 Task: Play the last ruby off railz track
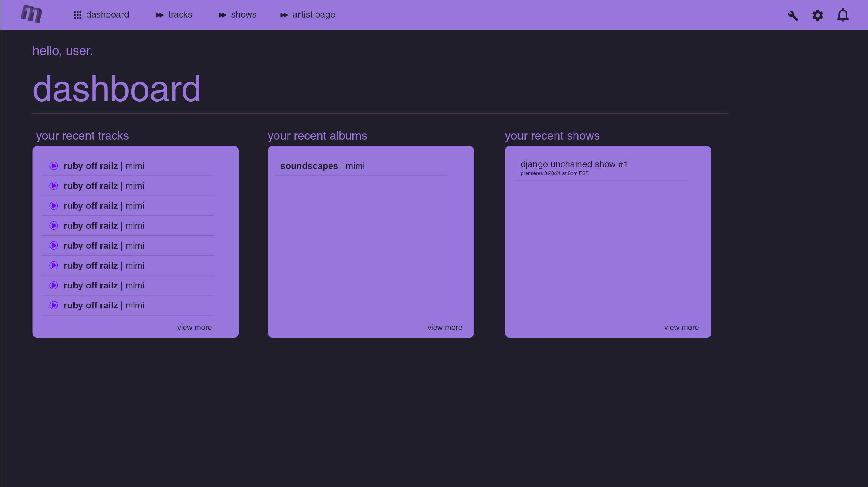pos(54,305)
